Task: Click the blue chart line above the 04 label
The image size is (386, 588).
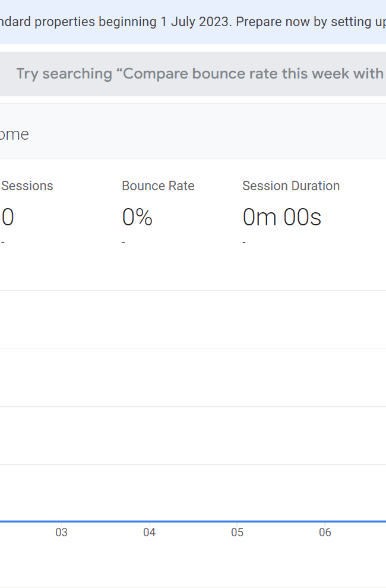Action: click(149, 521)
